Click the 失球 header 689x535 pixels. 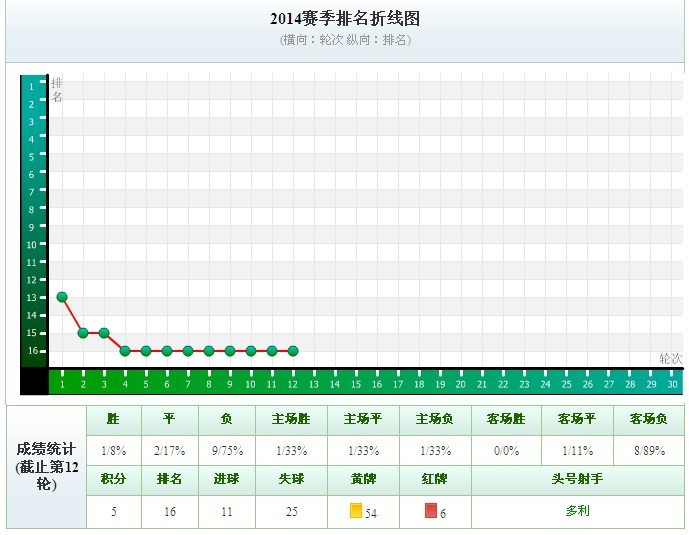click(291, 479)
